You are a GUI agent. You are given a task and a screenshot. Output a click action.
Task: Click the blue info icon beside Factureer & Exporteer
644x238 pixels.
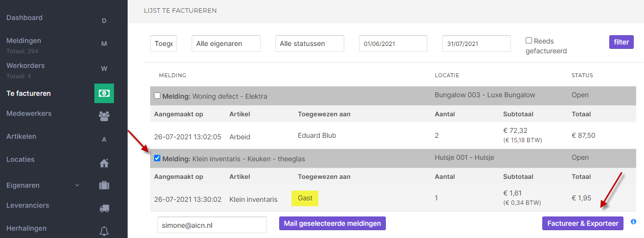[633, 222]
